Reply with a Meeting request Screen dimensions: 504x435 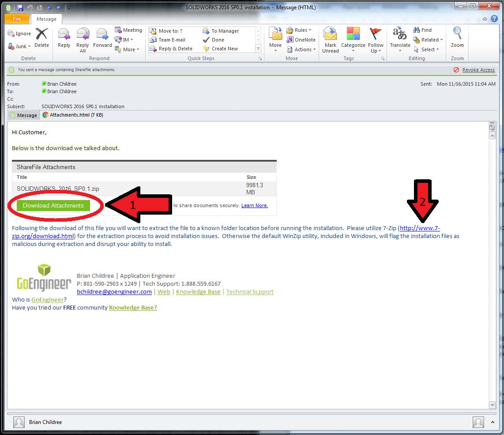point(128,30)
